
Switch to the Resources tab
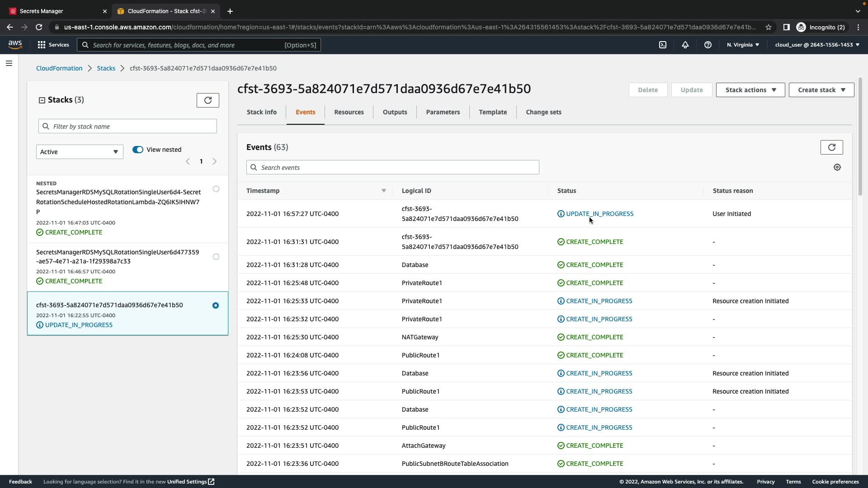(349, 112)
